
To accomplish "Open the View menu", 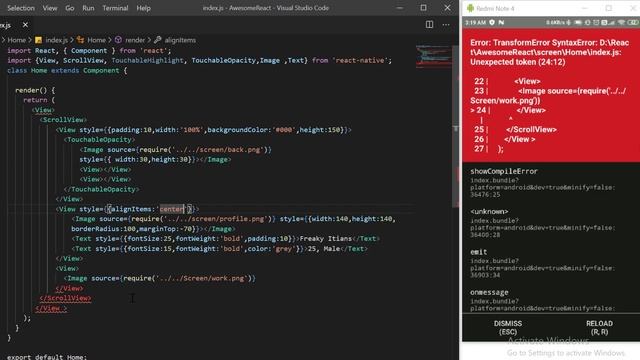I will (50, 8).
